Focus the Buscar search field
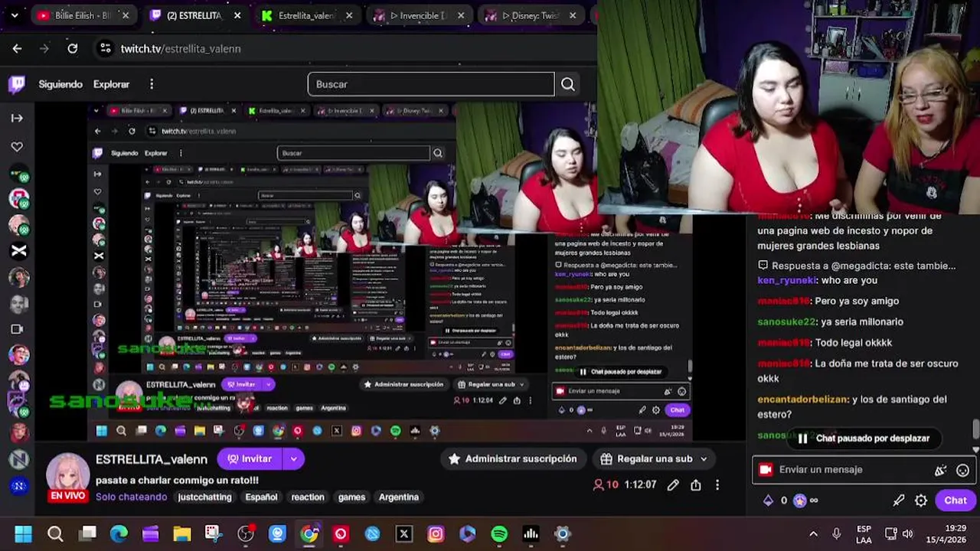Image resolution: width=980 pixels, height=551 pixels. 431,84
